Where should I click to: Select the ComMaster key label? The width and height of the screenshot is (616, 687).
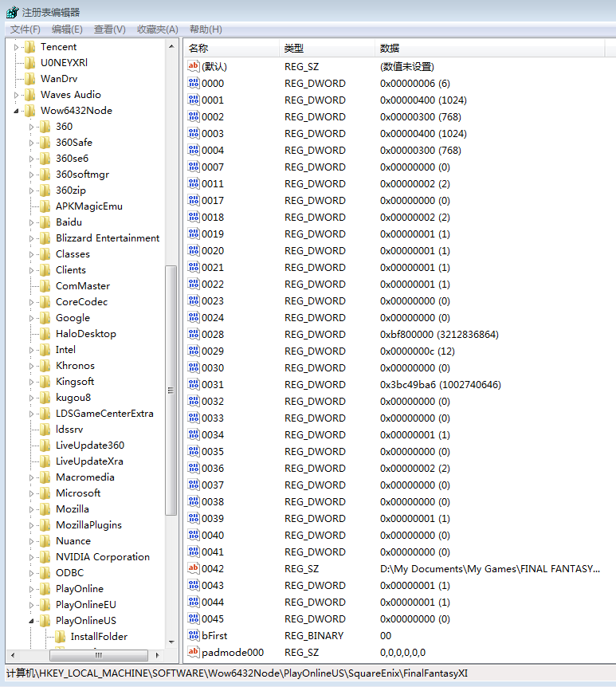point(83,285)
